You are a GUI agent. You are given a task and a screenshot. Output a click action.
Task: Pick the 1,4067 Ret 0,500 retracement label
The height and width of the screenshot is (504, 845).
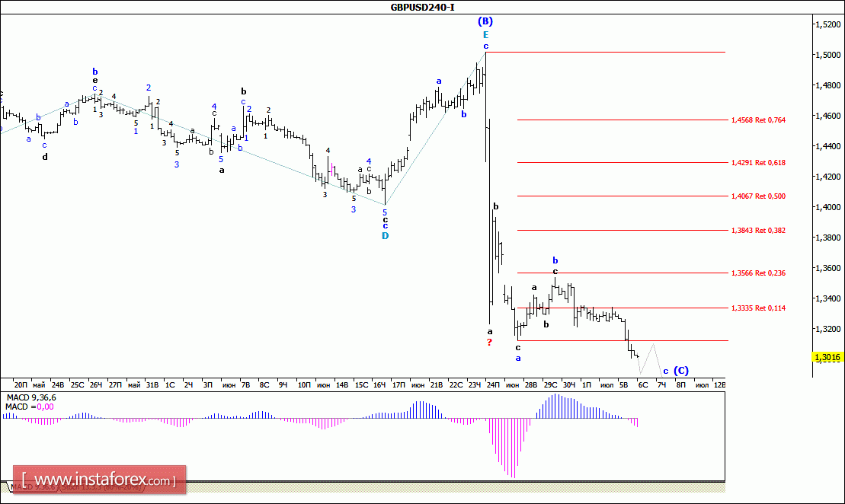[758, 196]
